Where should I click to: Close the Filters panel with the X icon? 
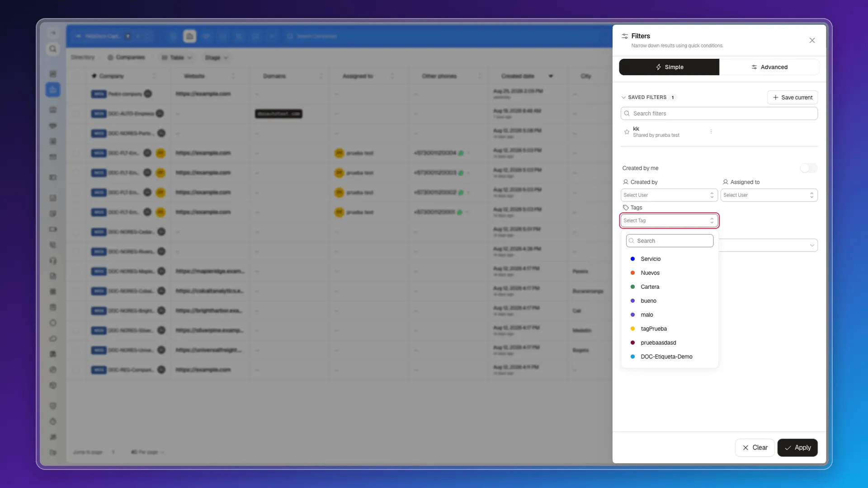tap(812, 40)
